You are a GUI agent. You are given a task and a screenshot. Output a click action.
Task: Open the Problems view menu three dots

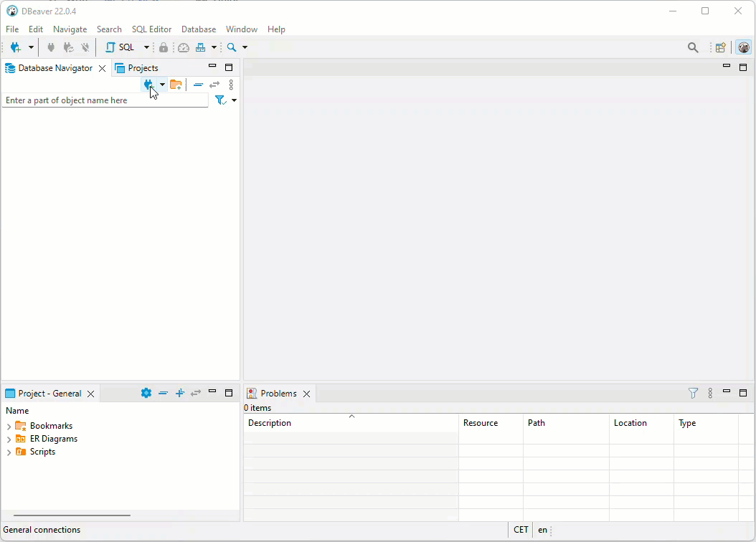pos(710,393)
